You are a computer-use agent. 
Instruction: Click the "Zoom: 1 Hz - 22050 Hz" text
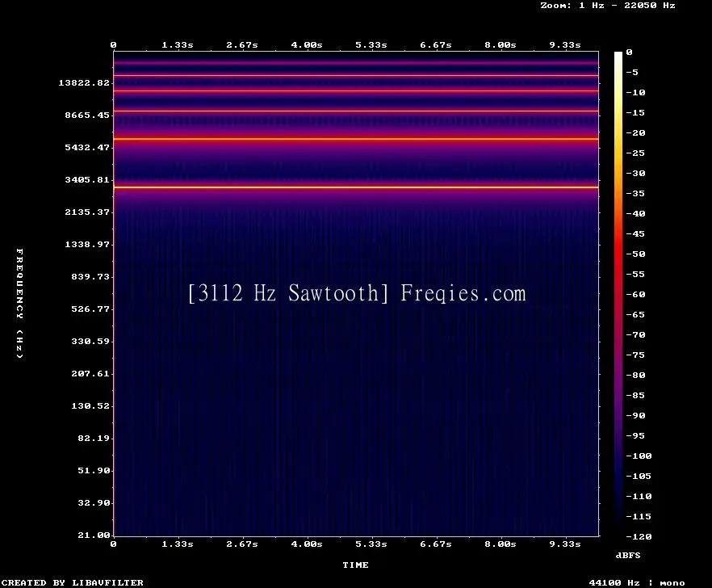click(608, 6)
